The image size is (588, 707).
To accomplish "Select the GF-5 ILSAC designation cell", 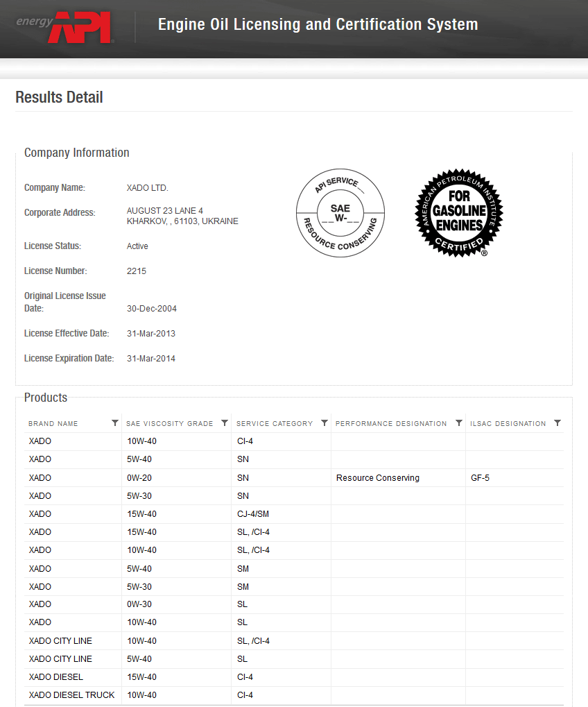I will point(480,478).
